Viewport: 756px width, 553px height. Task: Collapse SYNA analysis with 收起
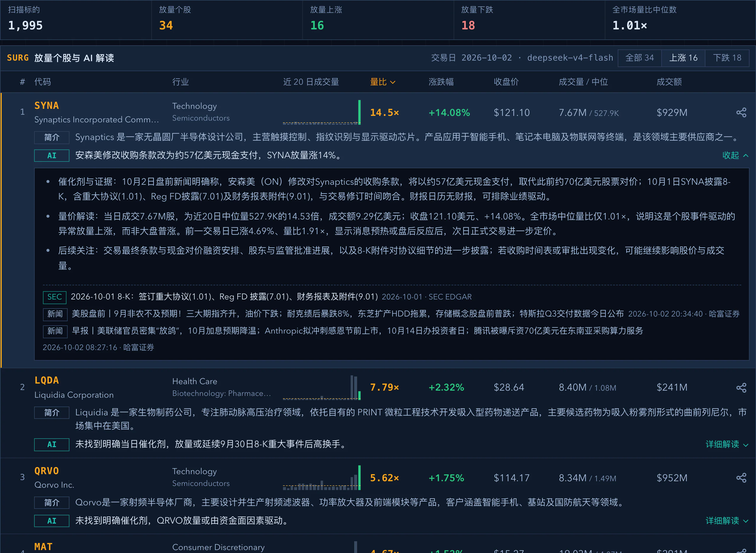(x=735, y=155)
